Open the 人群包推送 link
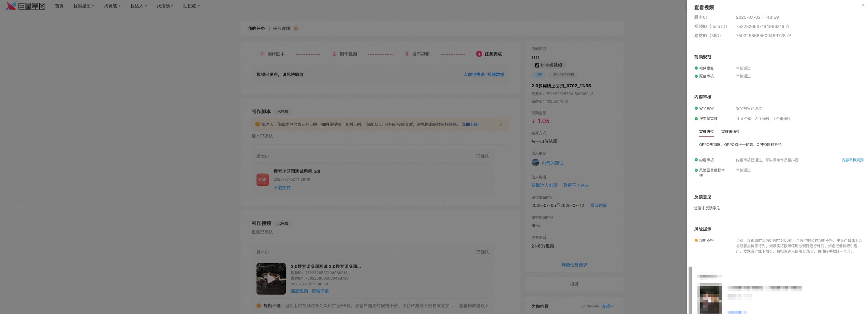This screenshot has height=314, width=868. [x=474, y=75]
